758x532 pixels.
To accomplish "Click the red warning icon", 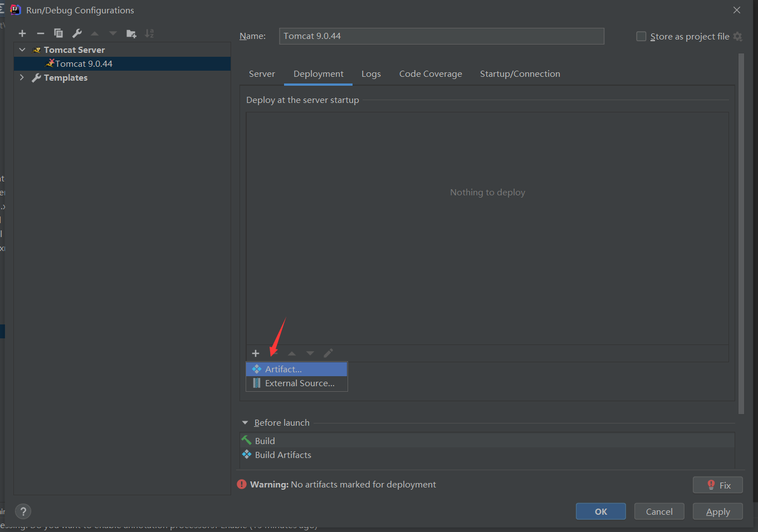I will [x=242, y=484].
